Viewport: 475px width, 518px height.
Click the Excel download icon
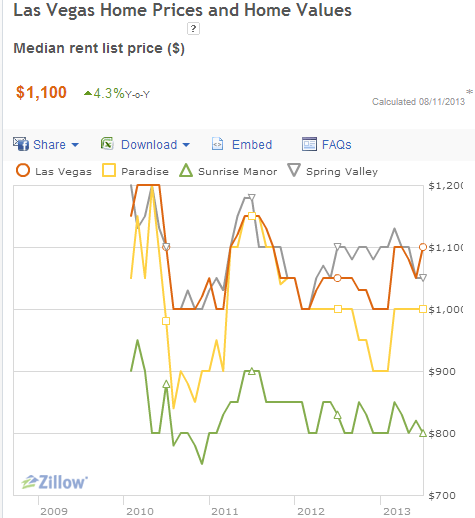(107, 144)
